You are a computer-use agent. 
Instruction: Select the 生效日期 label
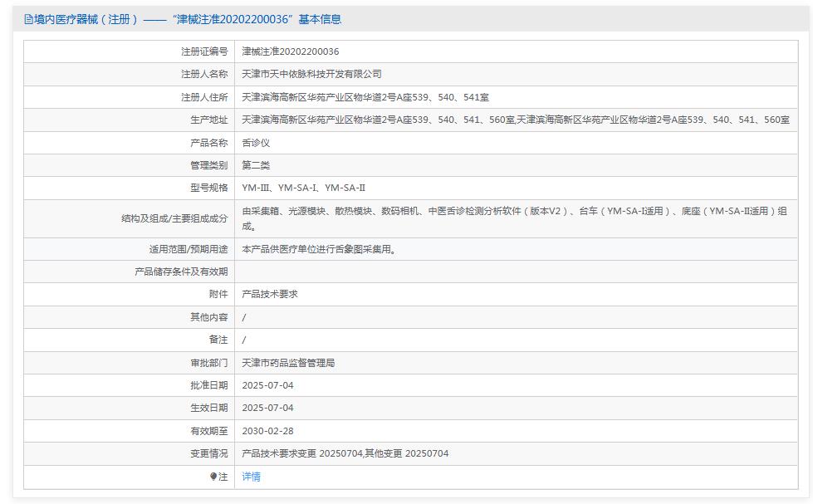click(209, 408)
